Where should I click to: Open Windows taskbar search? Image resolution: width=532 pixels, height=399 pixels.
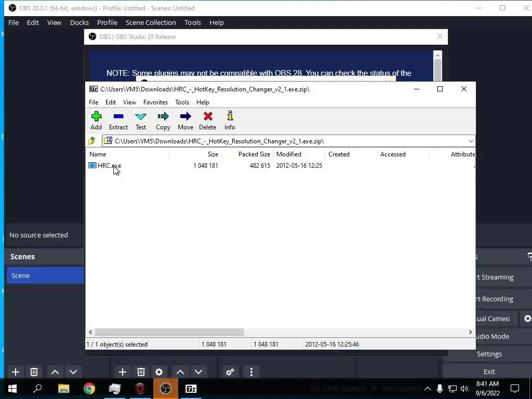point(37,389)
